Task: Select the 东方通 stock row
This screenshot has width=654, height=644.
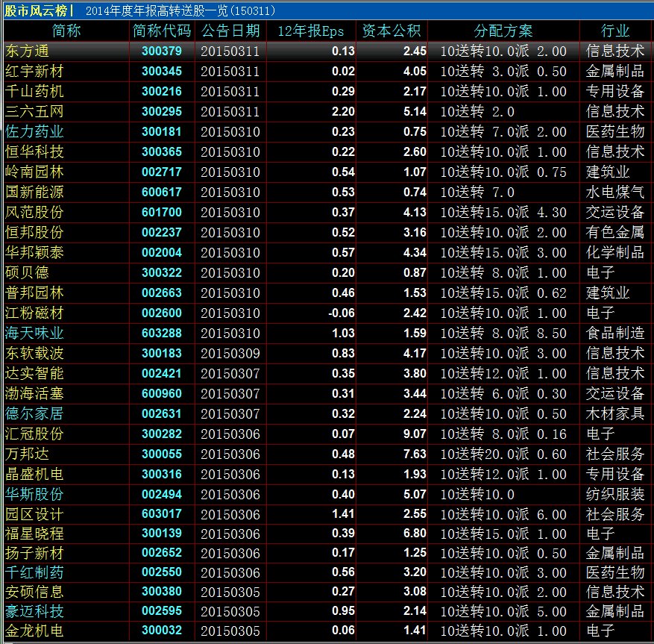Action: pos(24,51)
